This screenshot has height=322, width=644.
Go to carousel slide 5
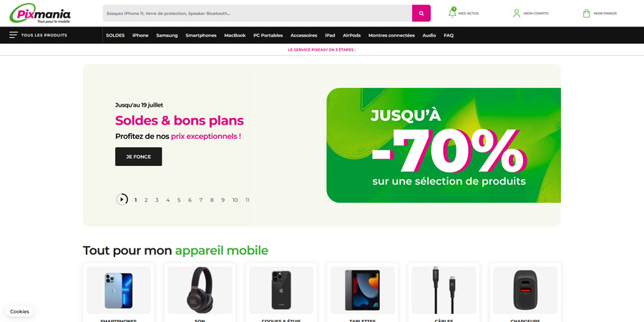tap(179, 200)
